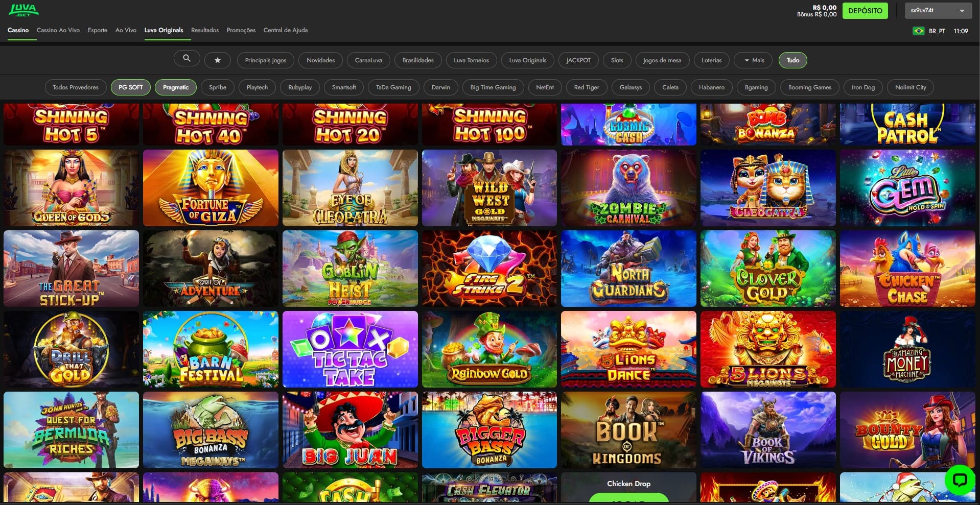Screen dimensions: 980x505
Task: Open the game search magnifier
Action: (x=186, y=59)
